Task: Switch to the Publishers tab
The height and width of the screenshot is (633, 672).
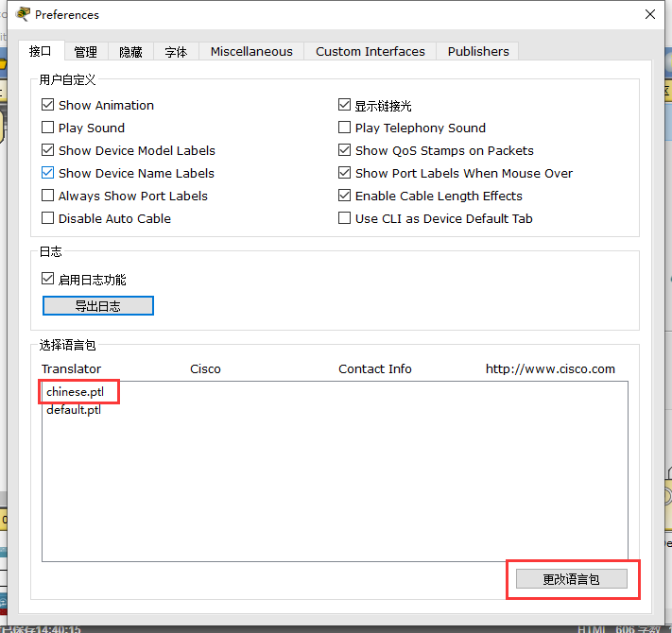Action: (x=478, y=52)
